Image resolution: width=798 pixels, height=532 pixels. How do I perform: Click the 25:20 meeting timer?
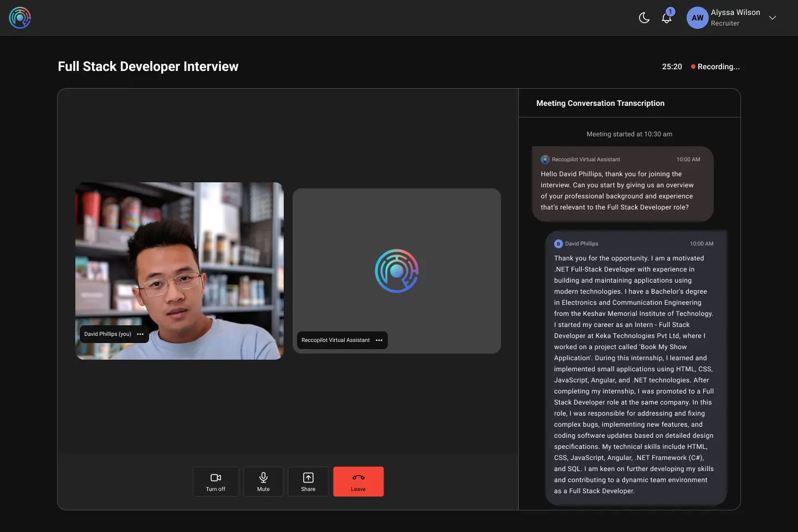tap(672, 66)
